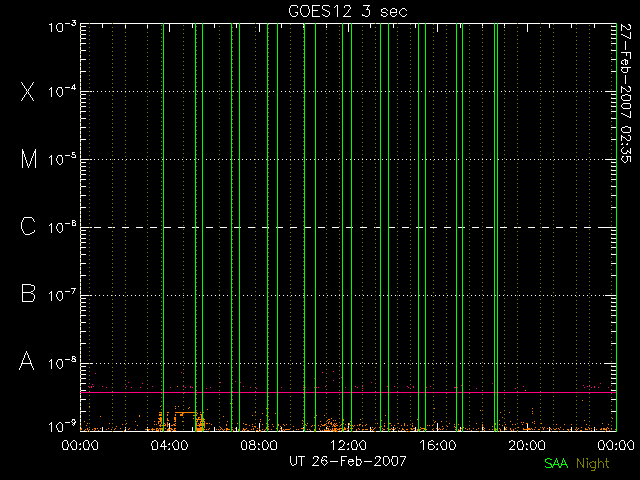Click the 10⁻⁵ y-axis tick label
This screenshot has height=480, width=640.
tap(62, 160)
